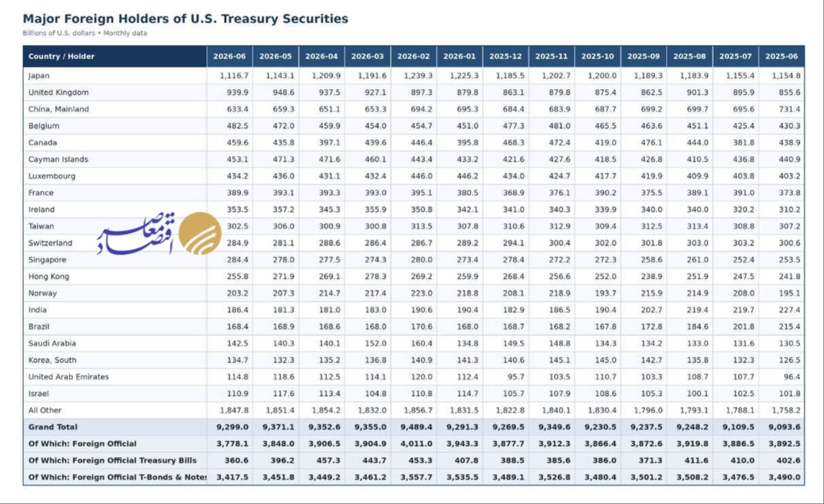Select the Grand Total row label

coord(53,427)
